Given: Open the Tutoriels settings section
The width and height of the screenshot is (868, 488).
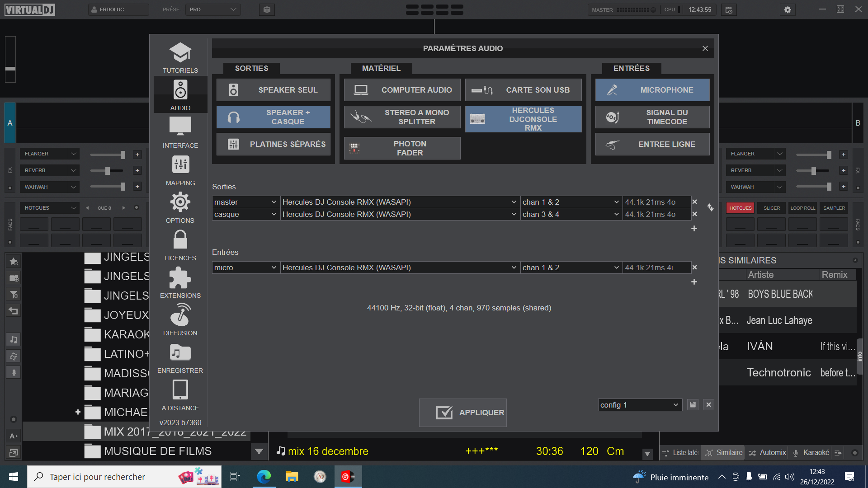Looking at the screenshot, I should [x=180, y=57].
